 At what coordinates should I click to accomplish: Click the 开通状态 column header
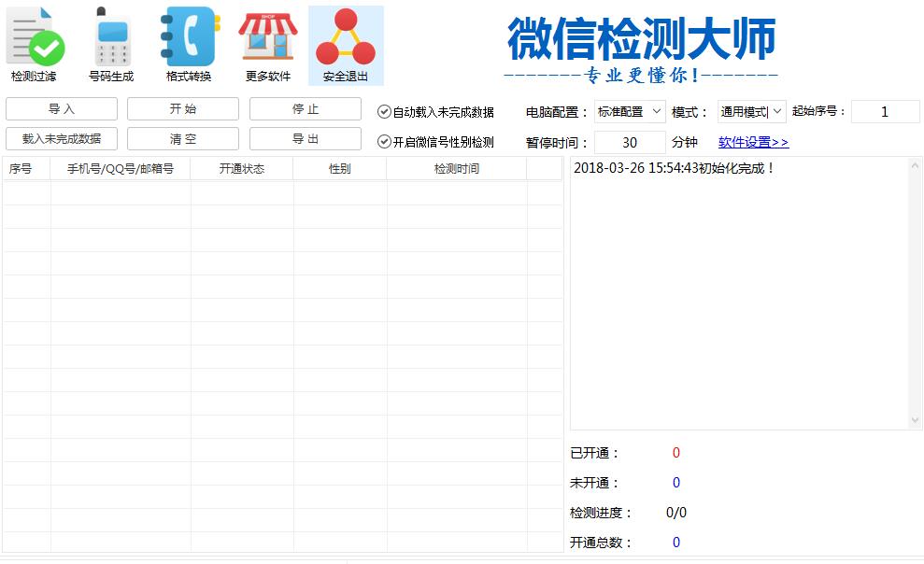point(242,169)
